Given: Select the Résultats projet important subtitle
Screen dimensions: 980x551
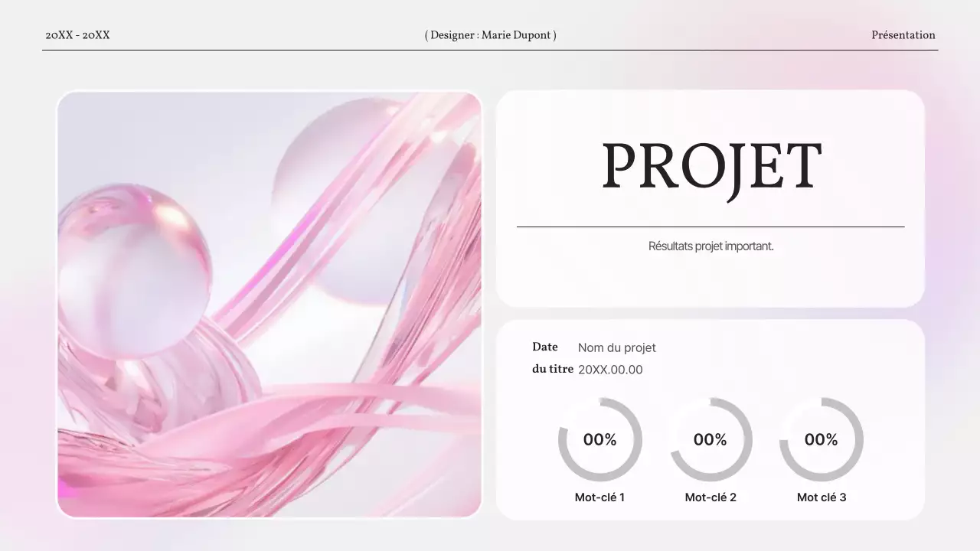Looking at the screenshot, I should pyautogui.click(x=710, y=246).
